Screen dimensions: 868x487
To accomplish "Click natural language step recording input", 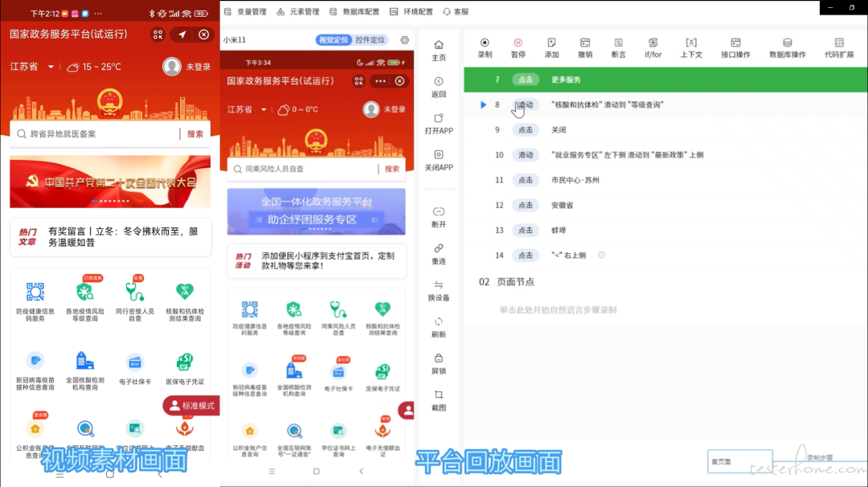I will point(558,310).
